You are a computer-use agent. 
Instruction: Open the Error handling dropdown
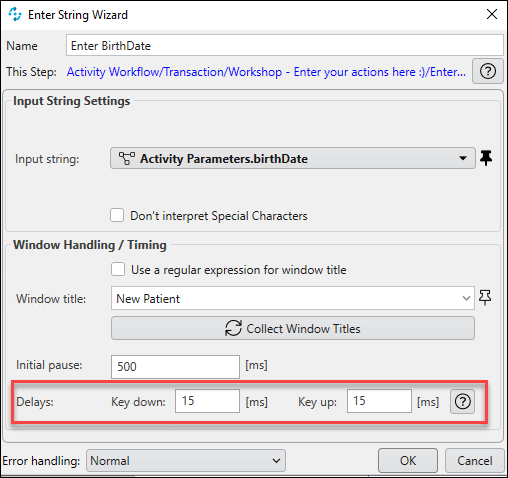[186, 461]
